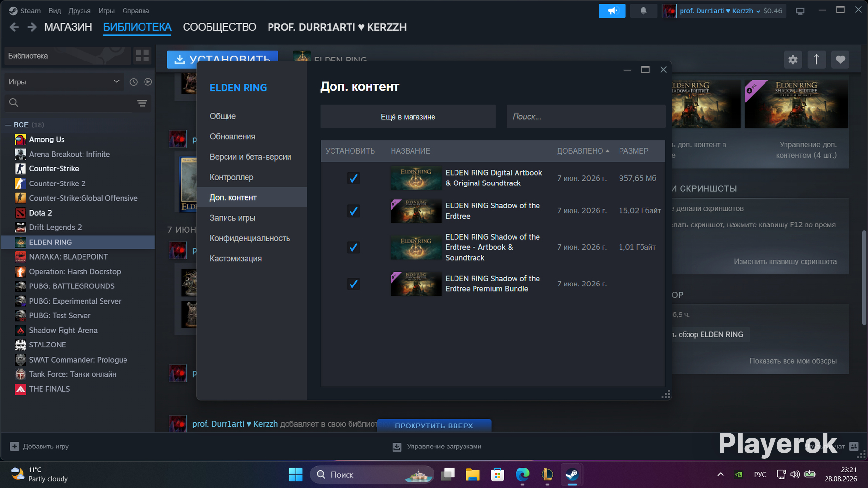Show hidden system tray icons
Image resolution: width=868 pixels, height=488 pixels.
pos(720,474)
